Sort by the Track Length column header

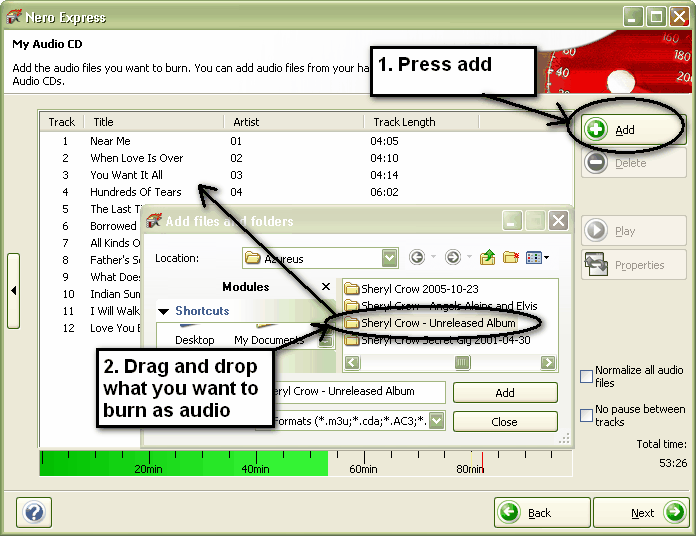pos(421,122)
